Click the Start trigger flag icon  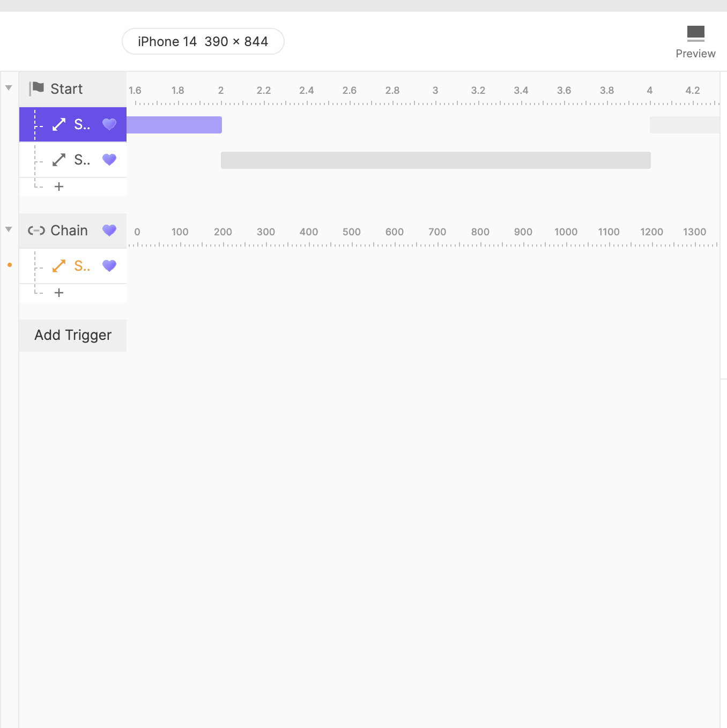coord(35,88)
